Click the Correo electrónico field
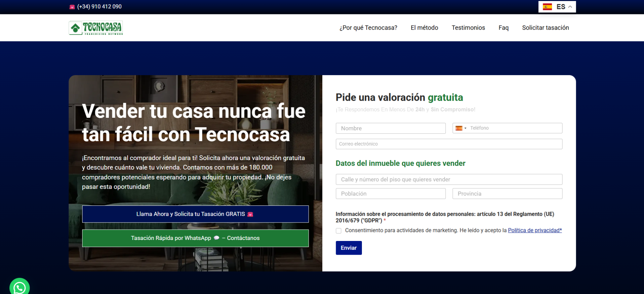This screenshot has width=644, height=294. [449, 144]
